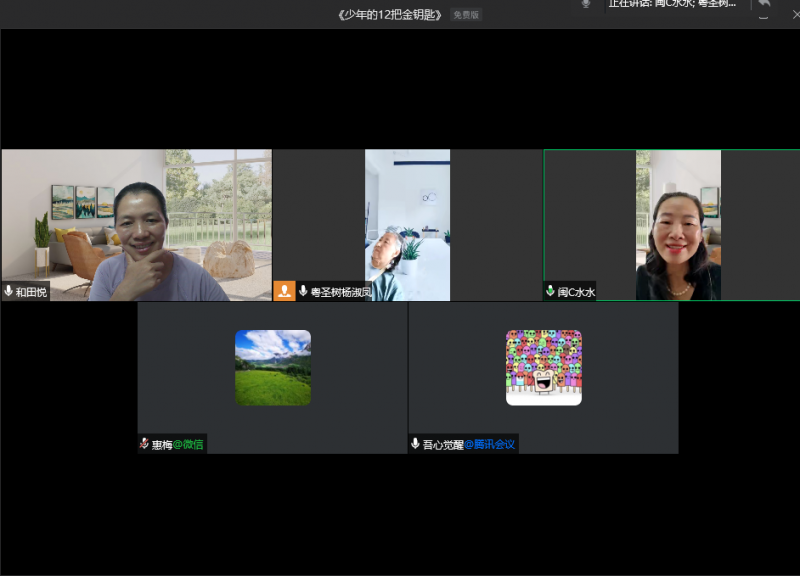Screen dimensions: 800x576
Task: Select 粤圣树杨淑贤's video tile
Action: coord(407,225)
